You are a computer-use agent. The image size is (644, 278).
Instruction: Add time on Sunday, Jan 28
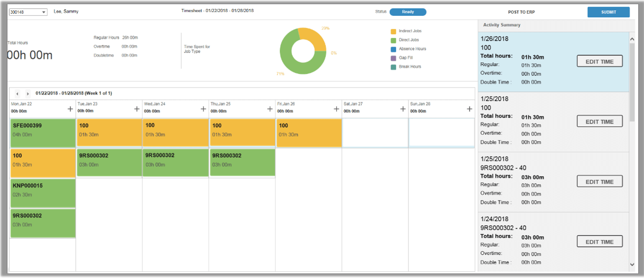click(469, 109)
